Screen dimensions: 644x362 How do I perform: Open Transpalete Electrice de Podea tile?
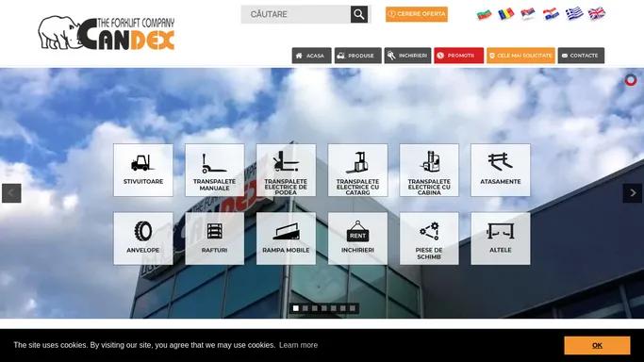(286, 170)
